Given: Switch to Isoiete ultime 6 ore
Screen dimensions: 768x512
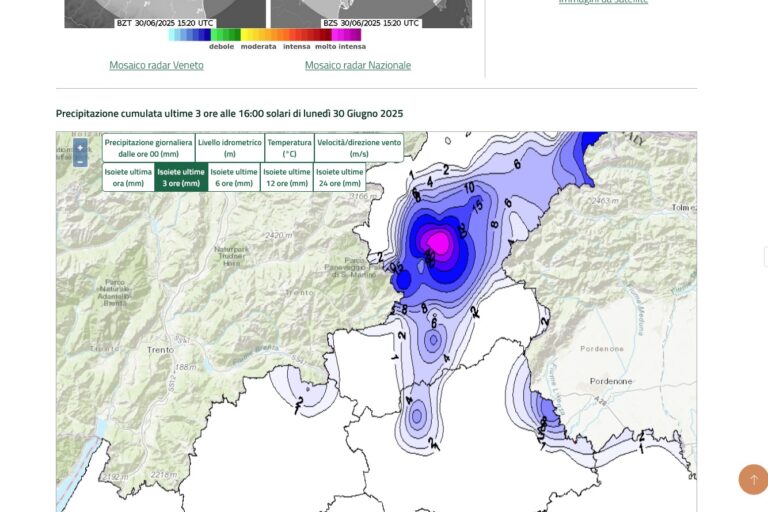Looking at the screenshot, I should click(x=234, y=178).
